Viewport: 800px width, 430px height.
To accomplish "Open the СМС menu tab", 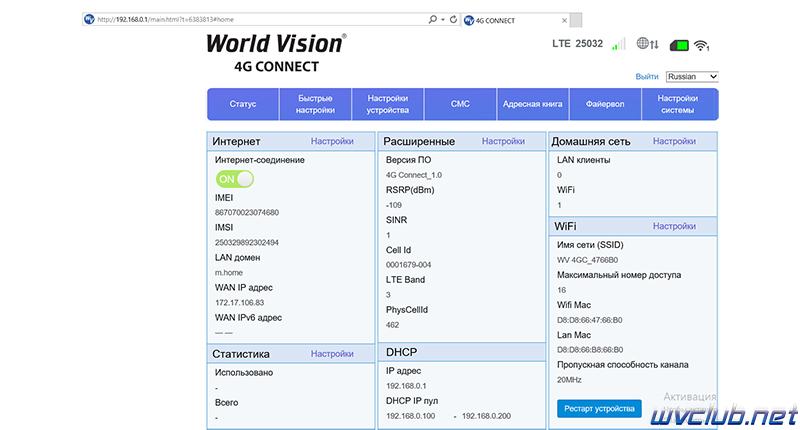I will pos(460,104).
